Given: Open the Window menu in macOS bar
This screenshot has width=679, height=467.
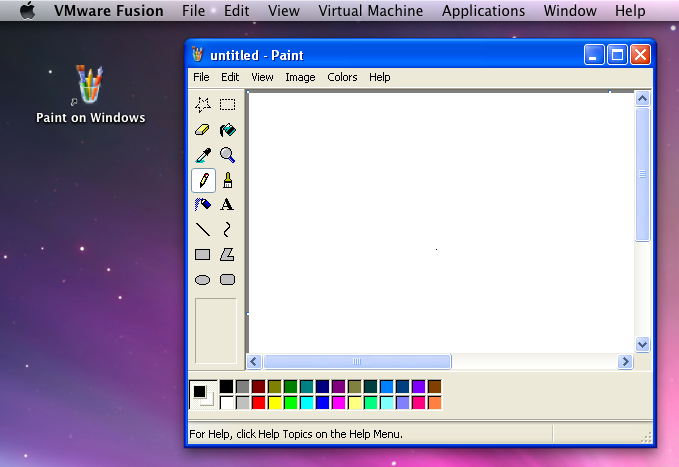Looking at the screenshot, I should click(570, 10).
